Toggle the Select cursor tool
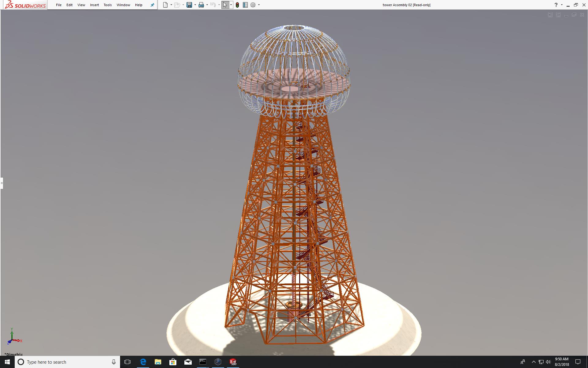588x368 pixels. 225,5
